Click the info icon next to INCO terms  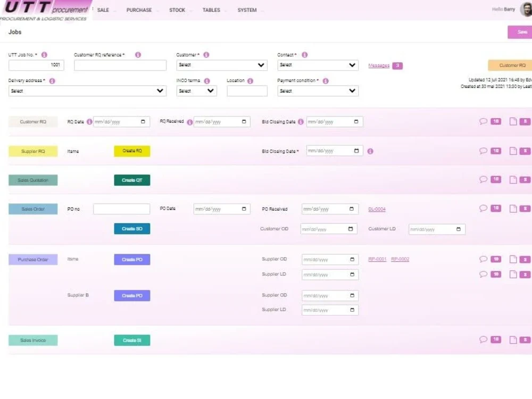pos(206,81)
